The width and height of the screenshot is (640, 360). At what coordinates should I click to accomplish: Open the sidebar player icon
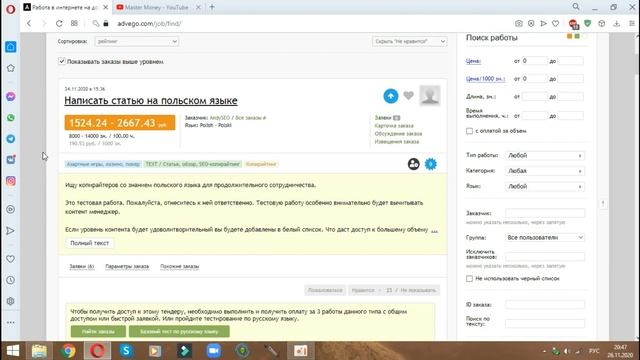[x=11, y=209]
